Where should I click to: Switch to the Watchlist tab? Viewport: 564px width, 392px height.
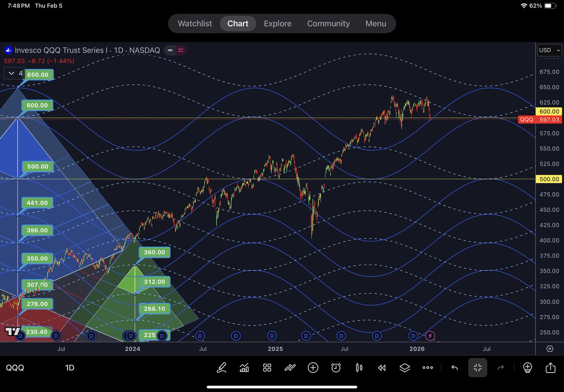195,24
